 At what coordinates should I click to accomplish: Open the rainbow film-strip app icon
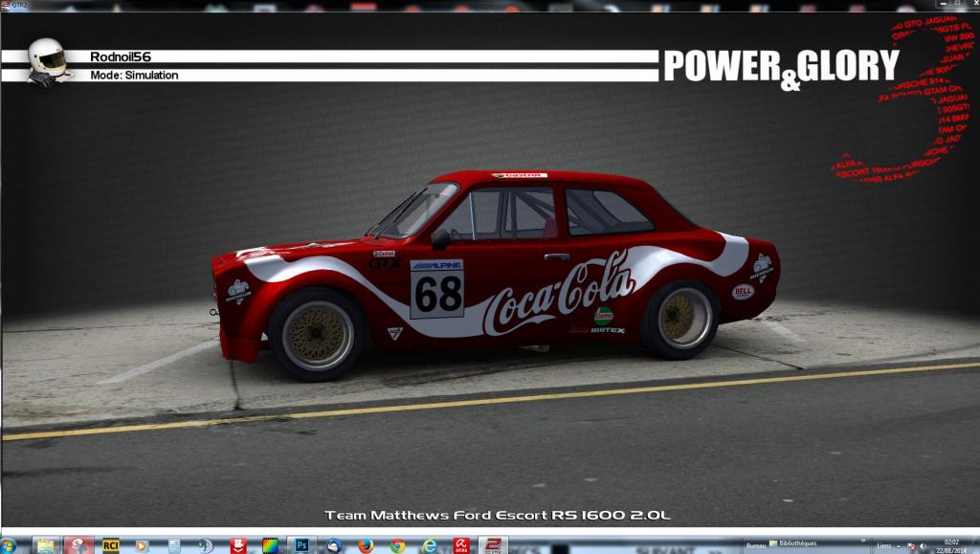tap(270, 545)
